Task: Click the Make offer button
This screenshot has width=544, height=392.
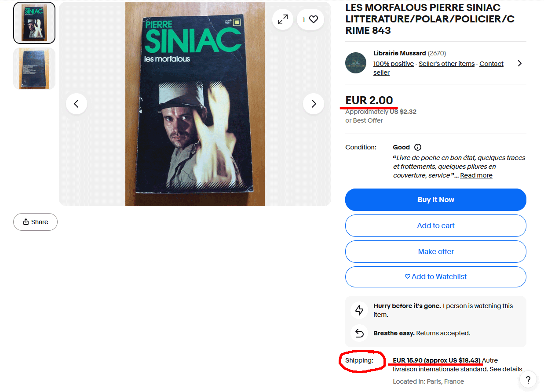Action: tap(435, 251)
